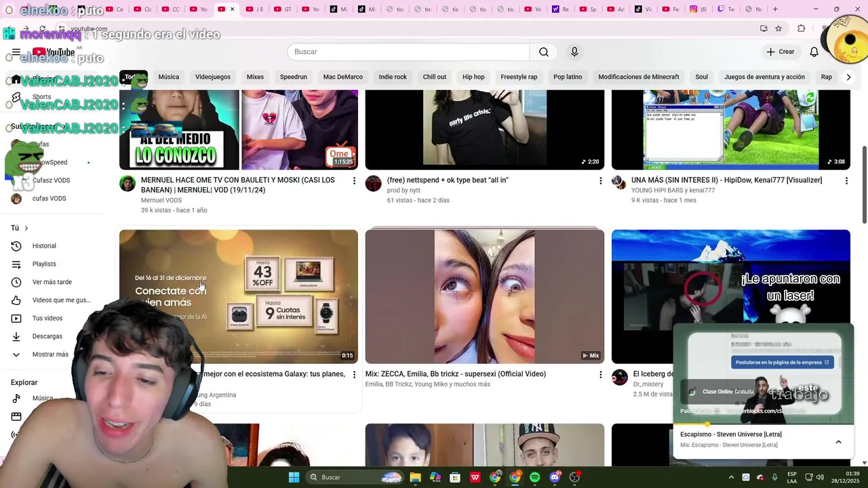Select the Videojuegos chip

click(x=213, y=77)
